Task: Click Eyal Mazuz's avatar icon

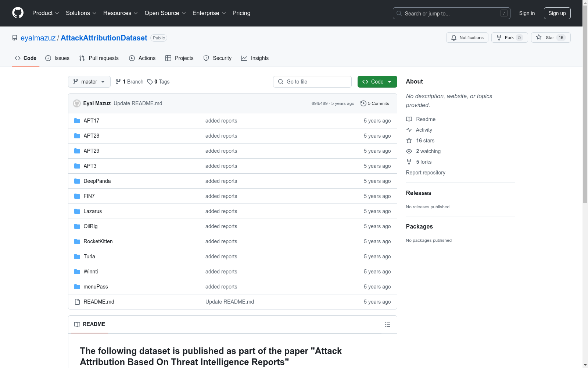Action: [77, 103]
